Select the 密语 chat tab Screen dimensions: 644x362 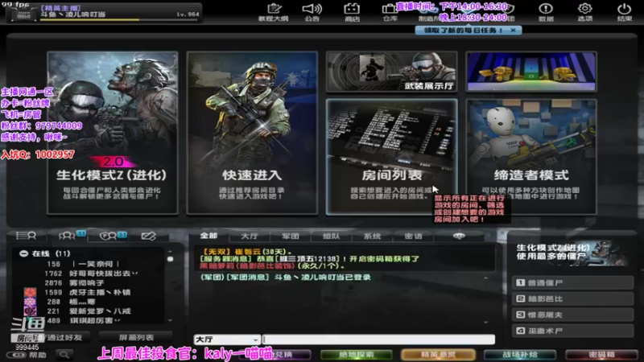coord(413,237)
